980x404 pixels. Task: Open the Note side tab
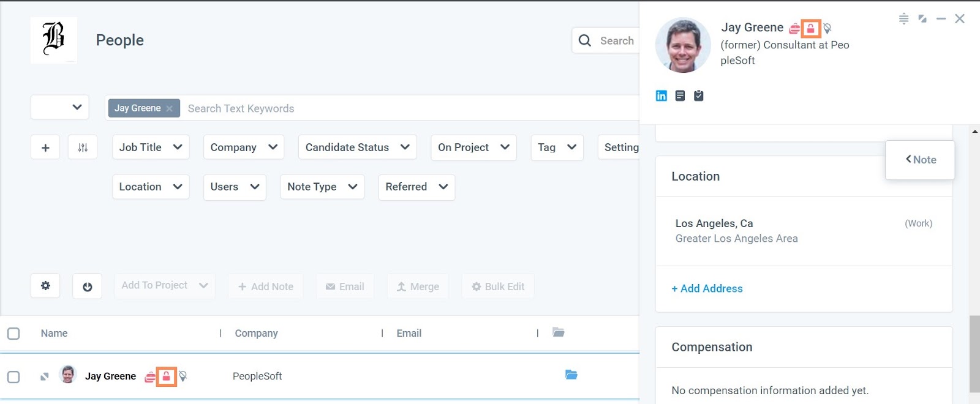(x=920, y=160)
